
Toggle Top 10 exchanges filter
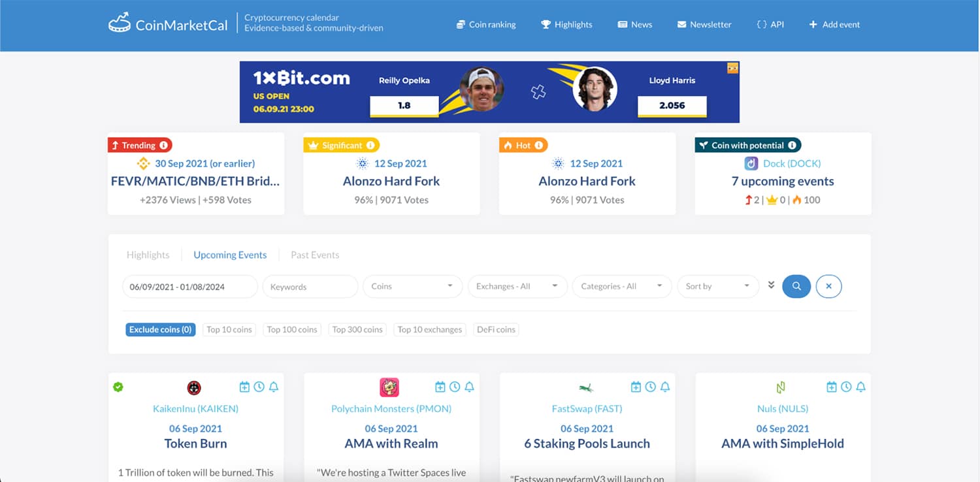(430, 330)
